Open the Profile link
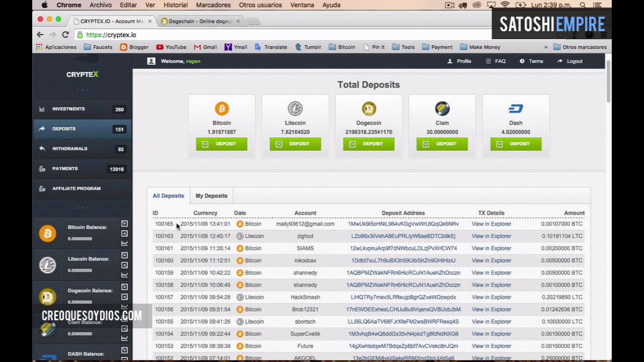 tap(459, 61)
